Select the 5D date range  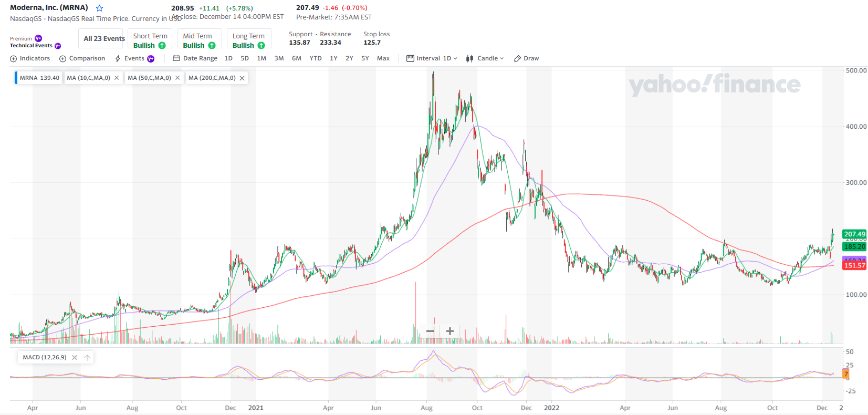click(x=245, y=58)
